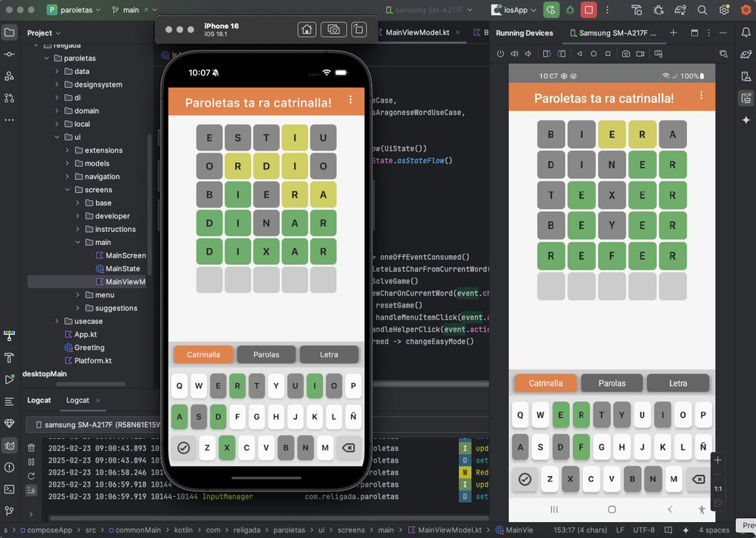Screen dimensions: 756x538
Task: Open the Project view mode dropdown
Action: pyautogui.click(x=43, y=32)
